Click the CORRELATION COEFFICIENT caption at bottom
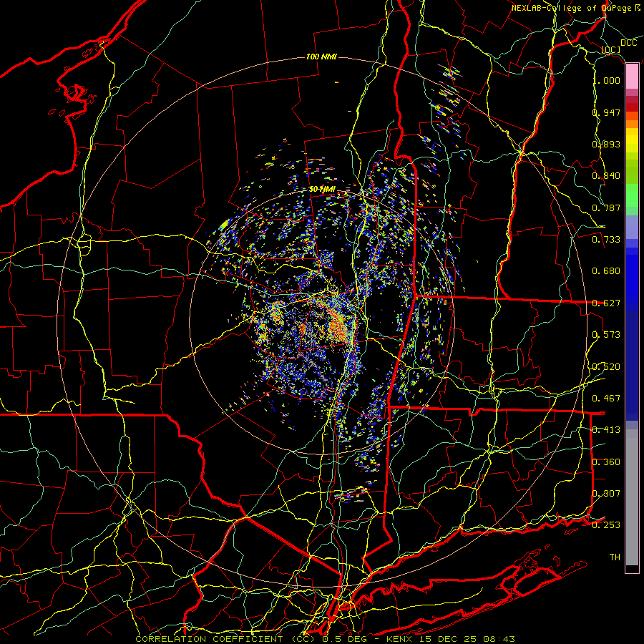Viewport: 644px width, 644px height. click(325, 639)
